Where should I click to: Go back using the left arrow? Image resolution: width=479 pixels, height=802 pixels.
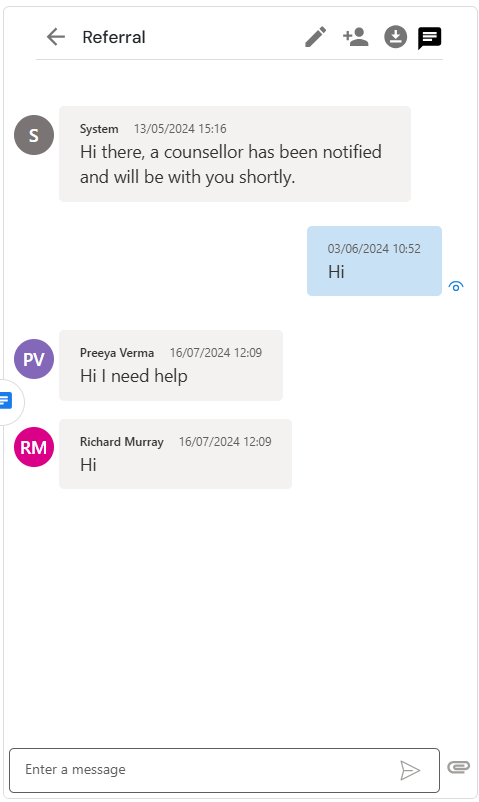coord(56,37)
